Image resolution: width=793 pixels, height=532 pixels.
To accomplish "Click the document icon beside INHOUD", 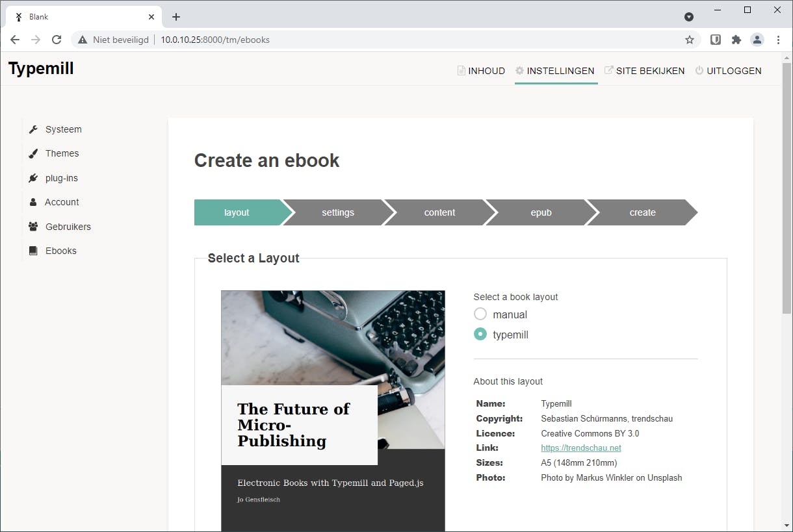I will [461, 71].
